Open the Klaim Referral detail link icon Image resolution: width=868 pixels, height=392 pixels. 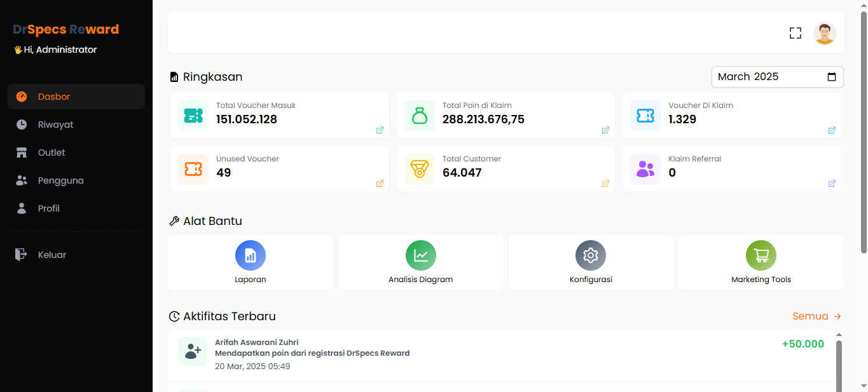pyautogui.click(x=832, y=184)
